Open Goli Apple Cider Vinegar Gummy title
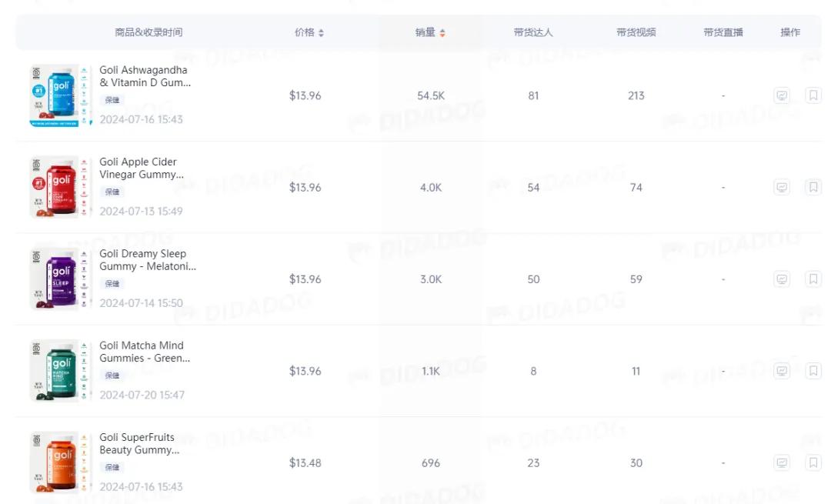Screen dimensions: 831x504 (x=142, y=168)
